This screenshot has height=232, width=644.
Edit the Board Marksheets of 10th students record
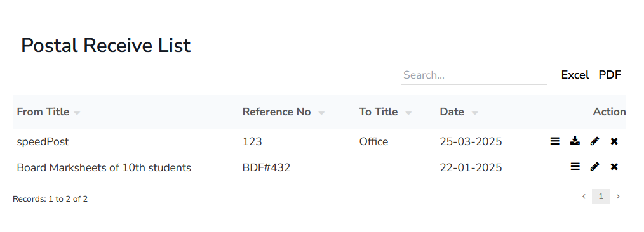pyautogui.click(x=594, y=167)
